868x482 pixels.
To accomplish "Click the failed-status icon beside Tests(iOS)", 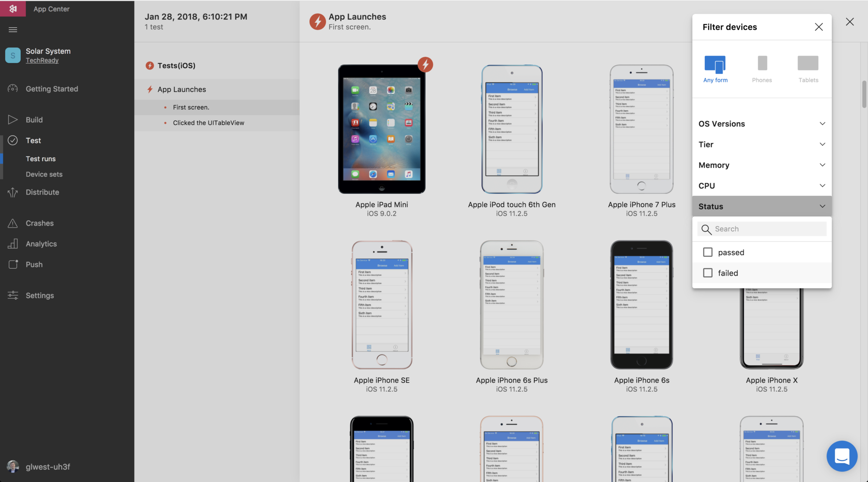I will click(x=150, y=65).
